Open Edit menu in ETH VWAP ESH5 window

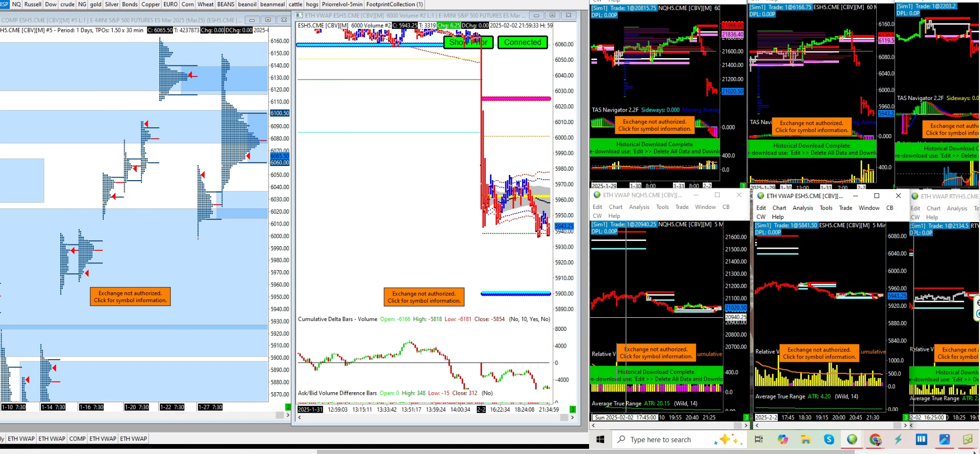click(761, 208)
